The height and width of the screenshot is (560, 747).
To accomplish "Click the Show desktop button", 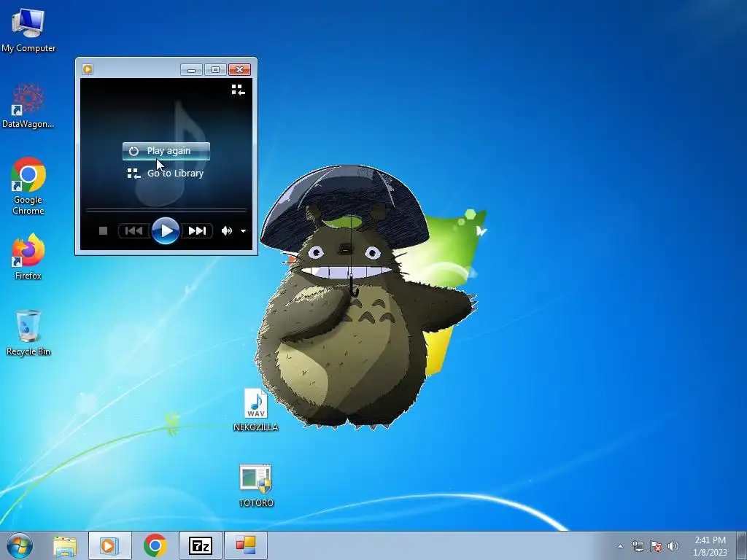I will 742,545.
